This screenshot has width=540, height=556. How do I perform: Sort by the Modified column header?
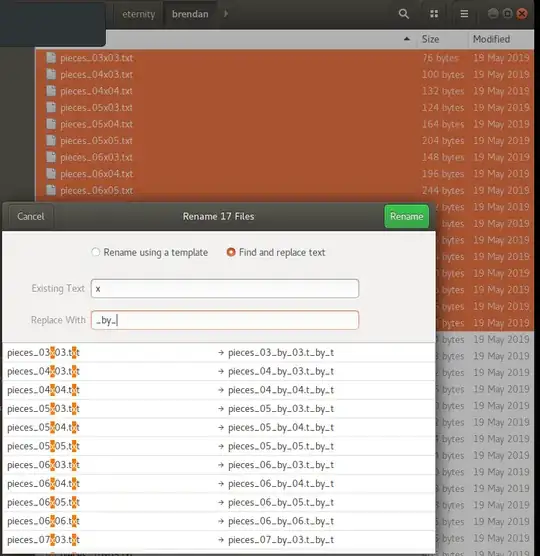pos(491,39)
